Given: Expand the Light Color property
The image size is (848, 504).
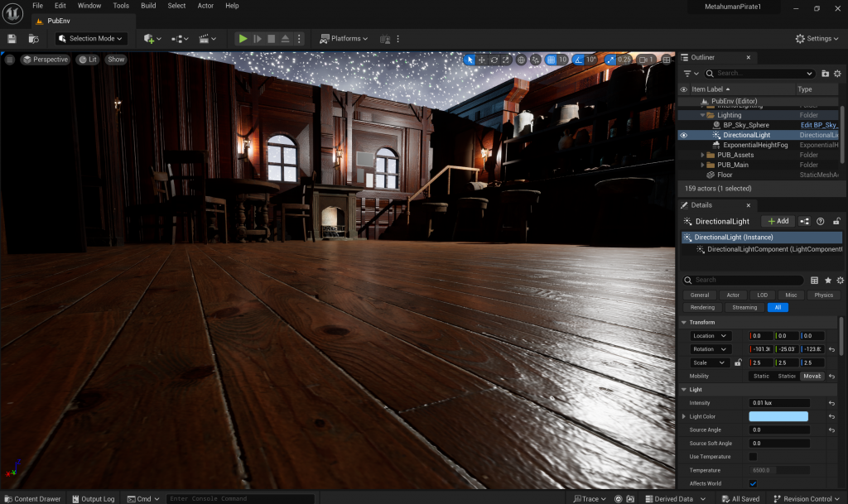Looking at the screenshot, I should (x=684, y=416).
